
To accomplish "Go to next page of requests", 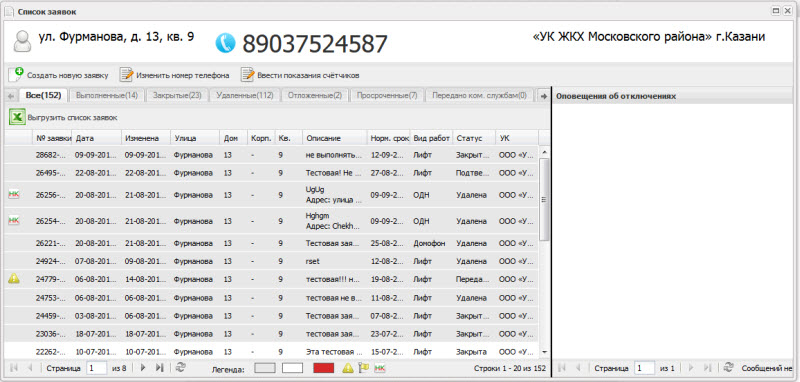I will (143, 368).
